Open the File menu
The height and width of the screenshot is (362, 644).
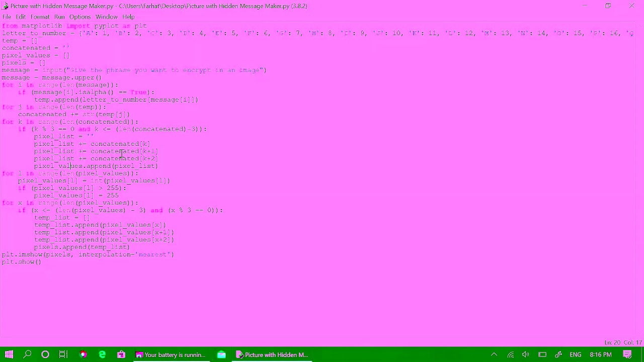pyautogui.click(x=7, y=17)
